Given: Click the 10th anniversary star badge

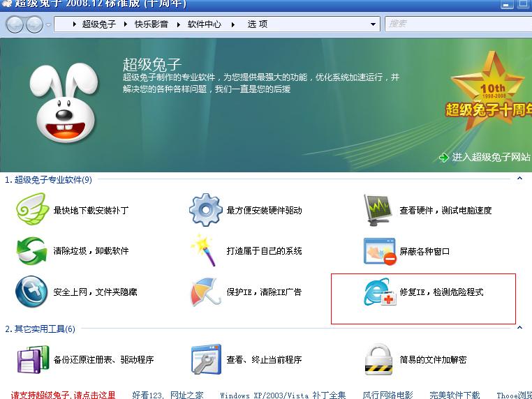Looking at the screenshot, I should [488, 90].
